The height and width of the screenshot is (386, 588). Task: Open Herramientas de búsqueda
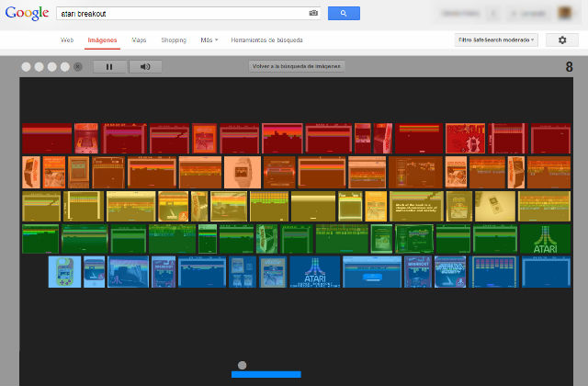pos(266,40)
